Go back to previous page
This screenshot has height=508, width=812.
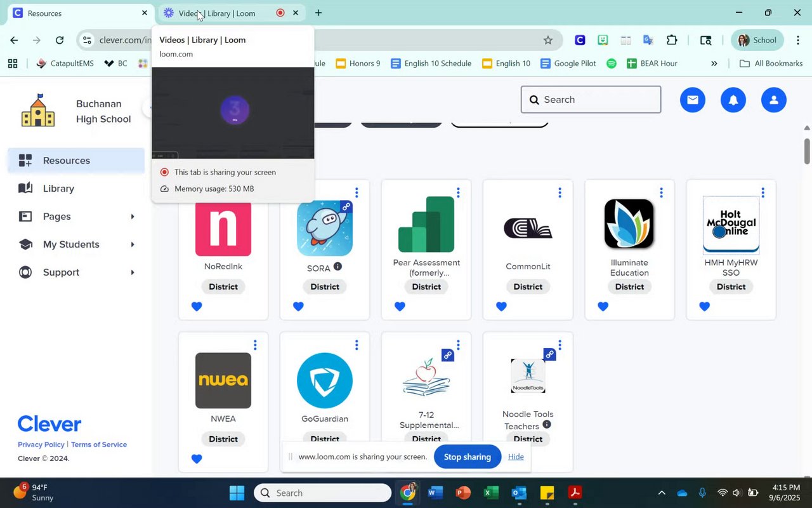coord(14,40)
